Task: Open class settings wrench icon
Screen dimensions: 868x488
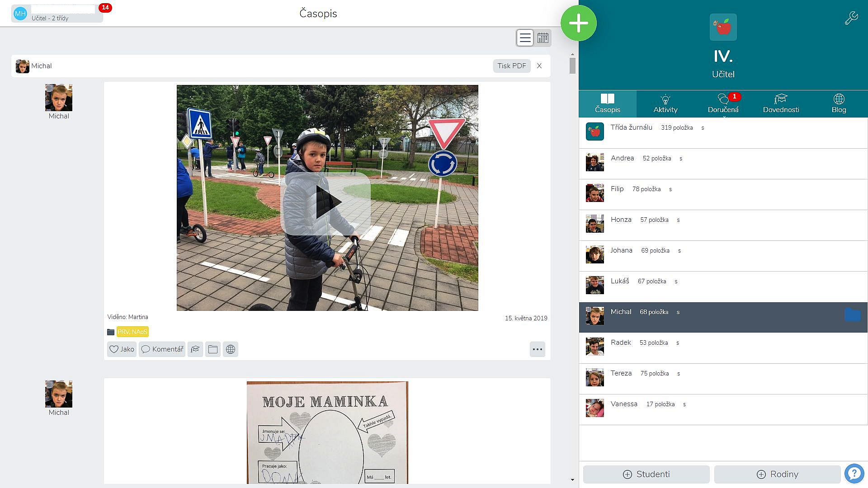Action: [x=851, y=18]
